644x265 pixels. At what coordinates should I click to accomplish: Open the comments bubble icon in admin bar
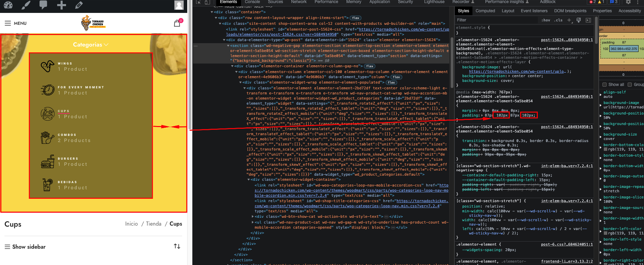pos(43,5)
